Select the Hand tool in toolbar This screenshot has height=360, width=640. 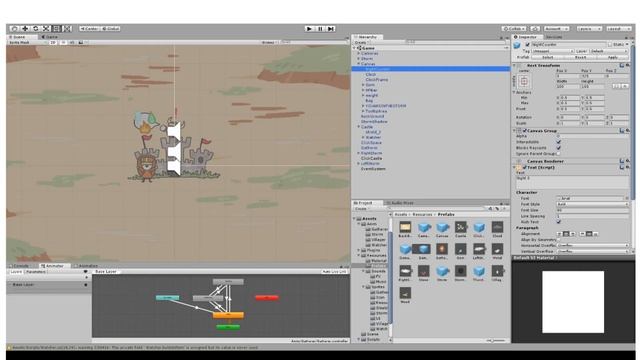[x=14, y=29]
